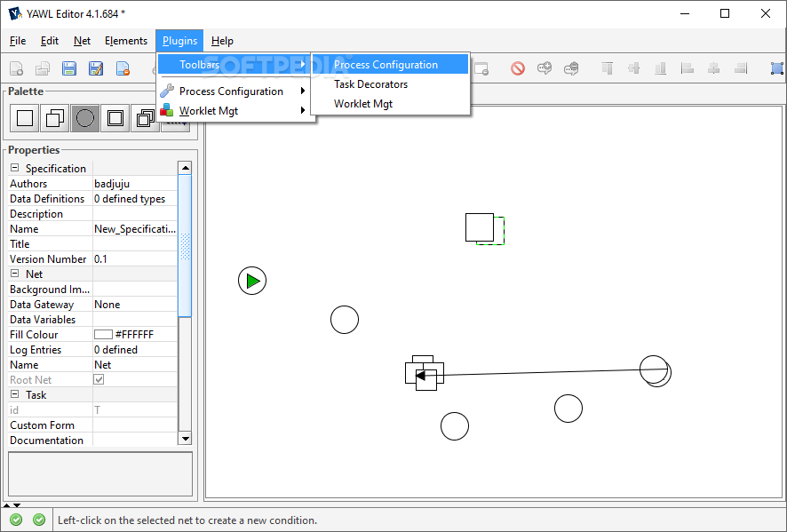Select the Multiple Atomic Task palette tool

(55, 118)
